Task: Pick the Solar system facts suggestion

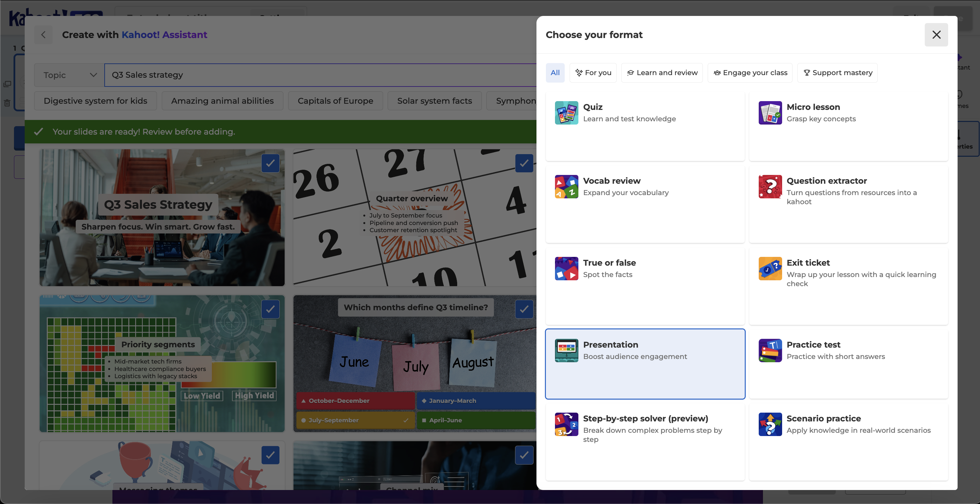Action: [x=434, y=101]
